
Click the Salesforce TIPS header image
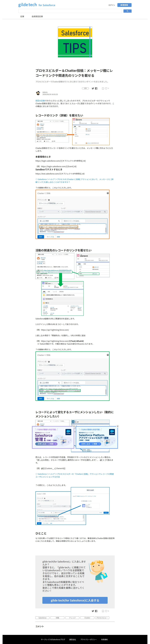click(x=75, y=42)
